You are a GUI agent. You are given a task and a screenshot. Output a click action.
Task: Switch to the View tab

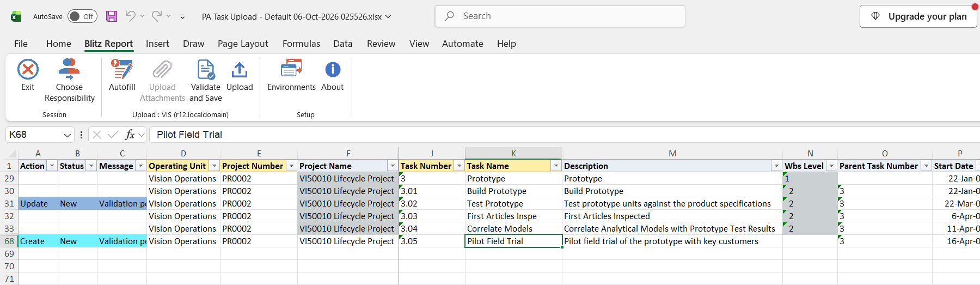(x=419, y=44)
